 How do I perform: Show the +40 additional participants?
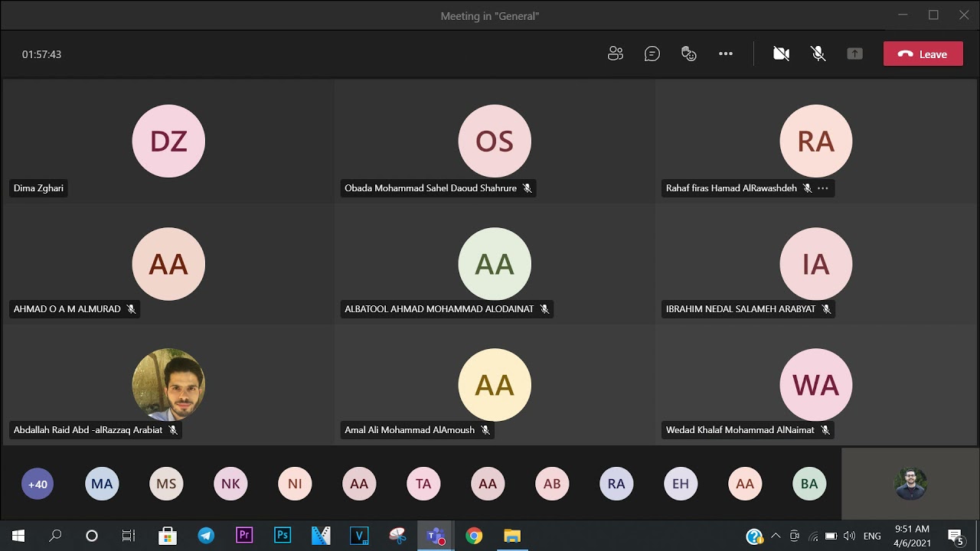point(38,484)
